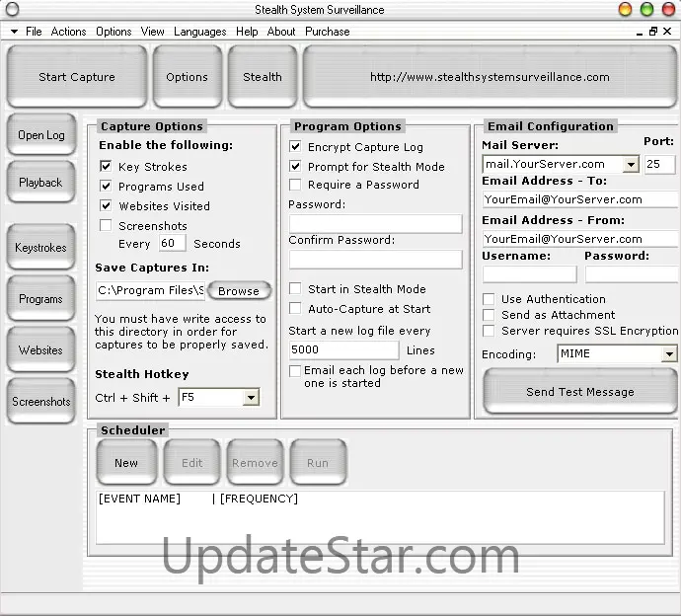
Task: Click the Run scheduler button
Action: [318, 463]
